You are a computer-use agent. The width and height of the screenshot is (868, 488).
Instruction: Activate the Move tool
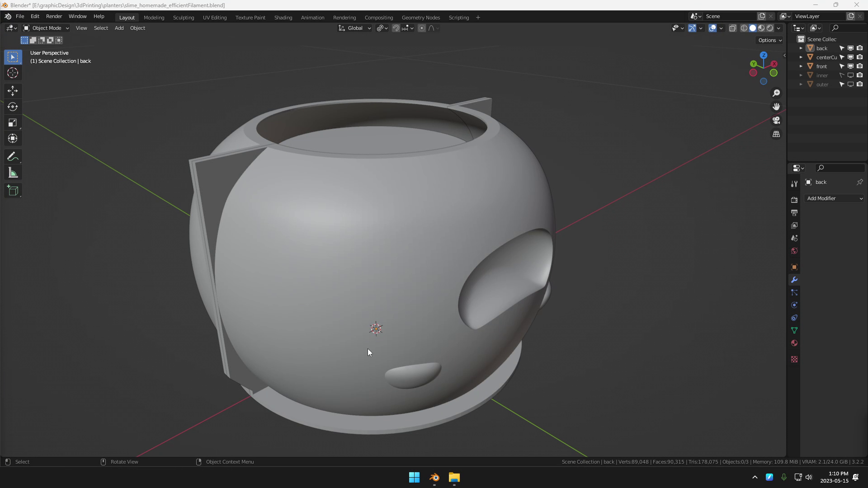[13, 91]
